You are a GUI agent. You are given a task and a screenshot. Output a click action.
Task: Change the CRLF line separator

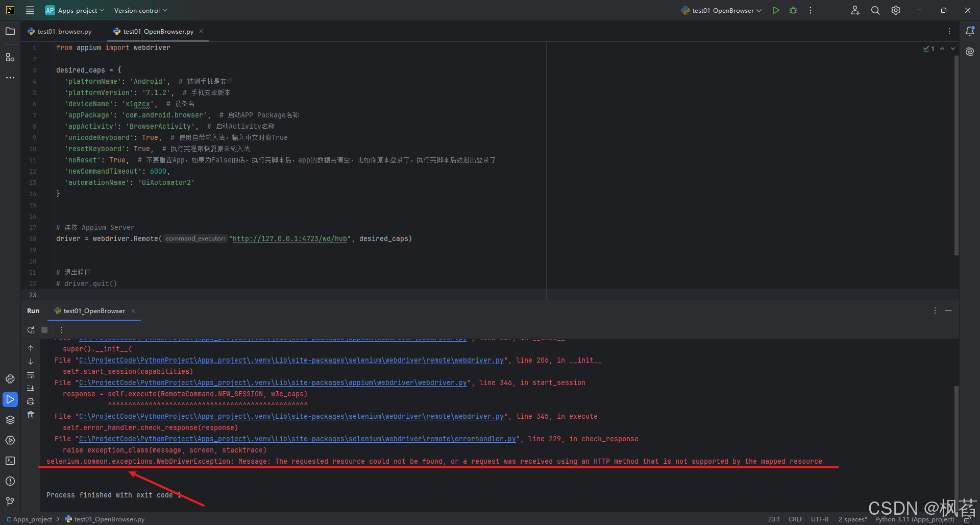click(x=796, y=519)
